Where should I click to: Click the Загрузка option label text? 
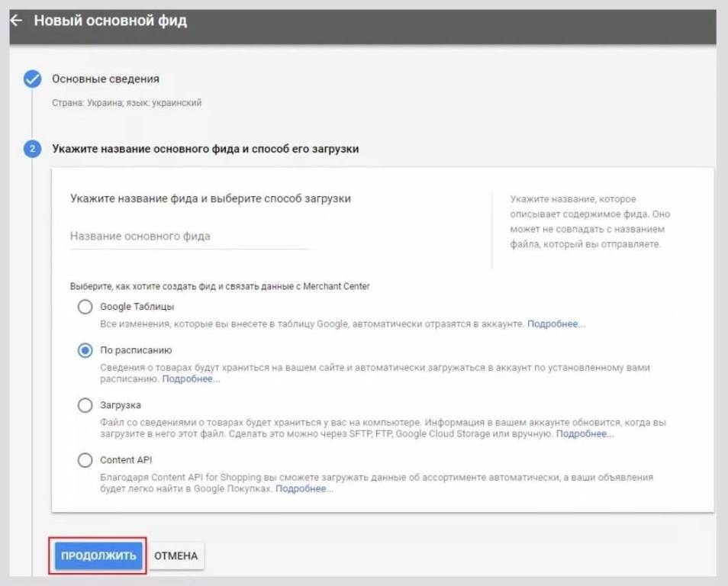(x=121, y=405)
